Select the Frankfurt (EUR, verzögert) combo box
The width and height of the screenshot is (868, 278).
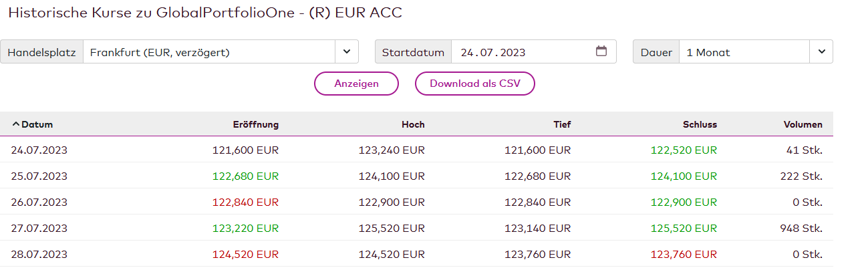point(208,52)
